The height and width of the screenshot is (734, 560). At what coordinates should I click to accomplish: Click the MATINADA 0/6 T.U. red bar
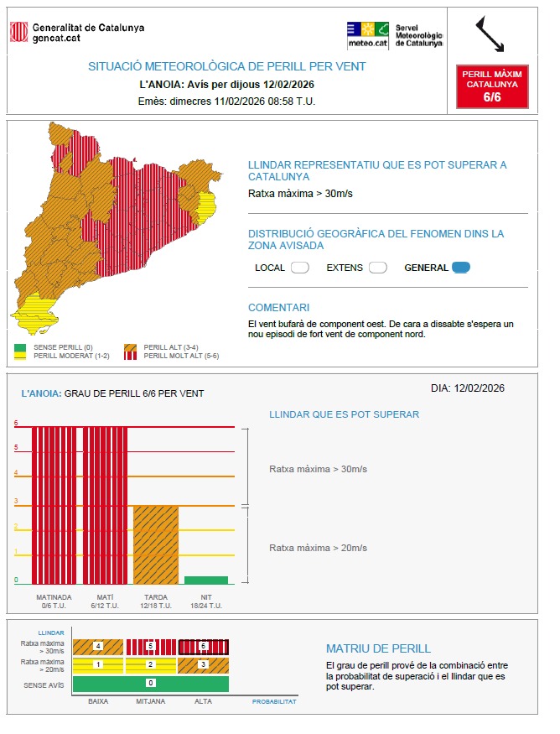click(x=54, y=506)
